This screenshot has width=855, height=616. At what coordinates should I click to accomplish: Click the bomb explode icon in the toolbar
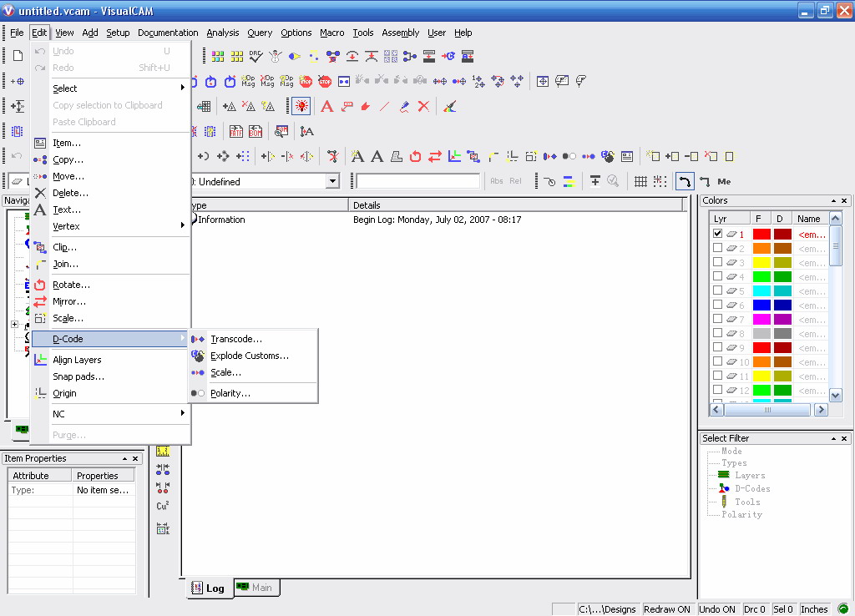[608, 156]
